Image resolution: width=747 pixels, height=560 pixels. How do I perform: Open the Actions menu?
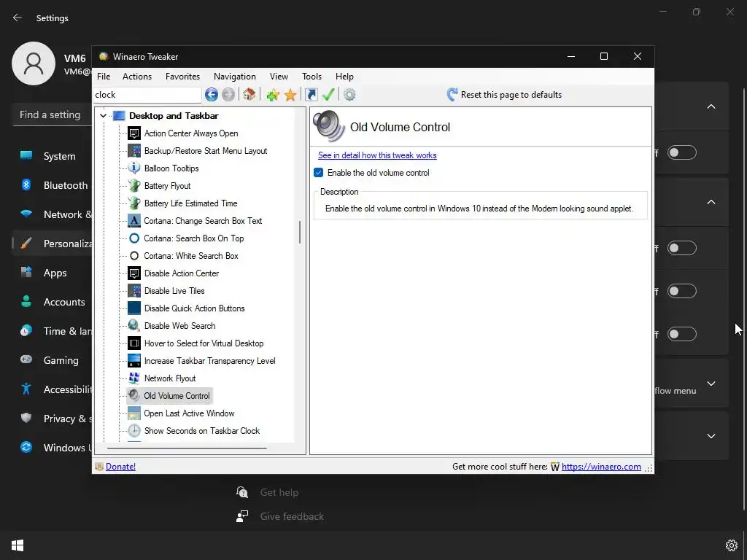coord(137,77)
